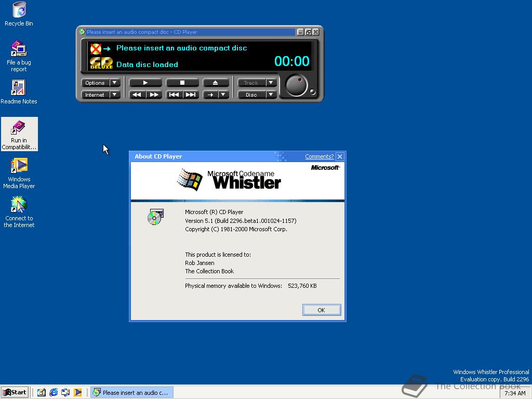Image resolution: width=532 pixels, height=399 pixels.
Task: Click OK in About CD Player
Action: [x=321, y=310]
